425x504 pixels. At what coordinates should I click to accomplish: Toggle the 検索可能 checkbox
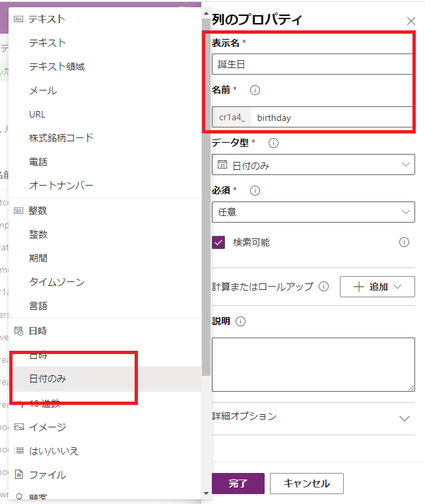[218, 242]
